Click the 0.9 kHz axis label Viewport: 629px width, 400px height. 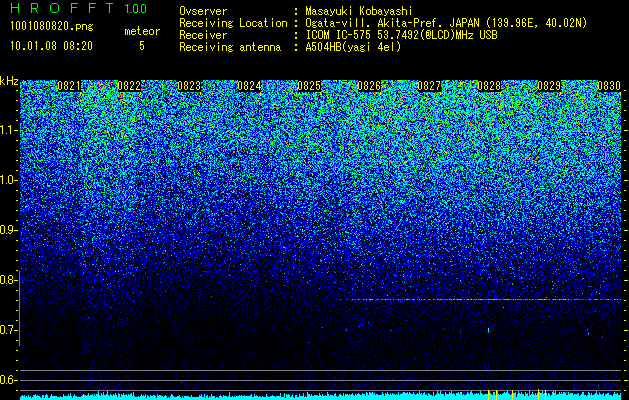[x=8, y=230]
